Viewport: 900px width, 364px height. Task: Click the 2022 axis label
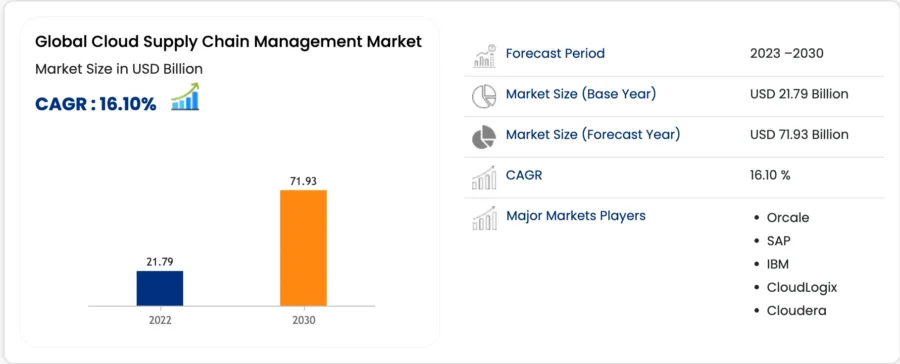(160, 321)
